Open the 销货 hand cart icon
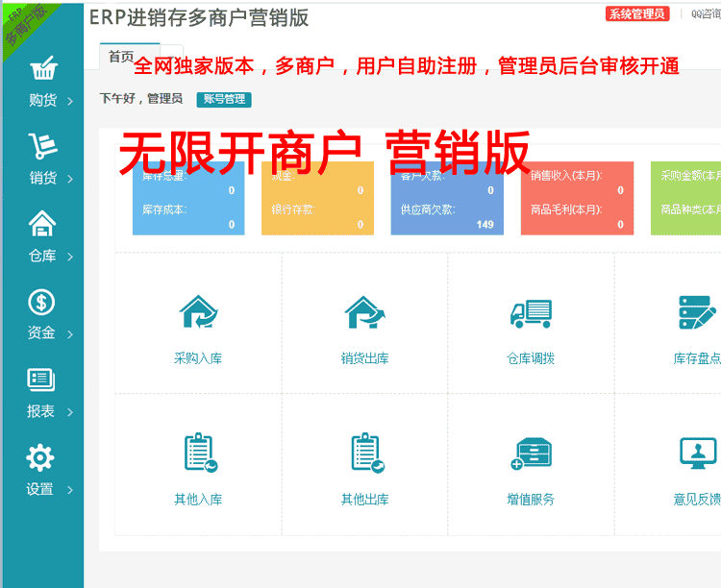Viewport: 721px width, 588px height. point(42,146)
